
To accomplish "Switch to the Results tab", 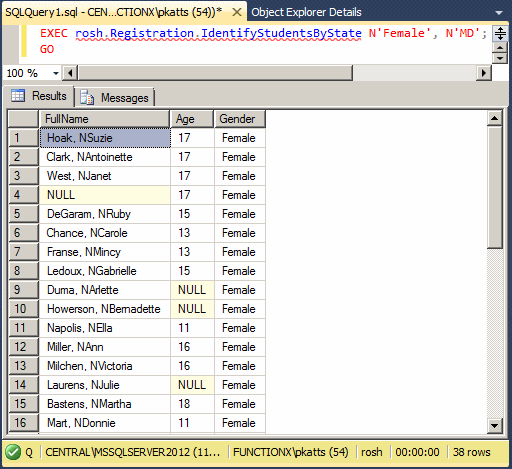I will coord(38,96).
